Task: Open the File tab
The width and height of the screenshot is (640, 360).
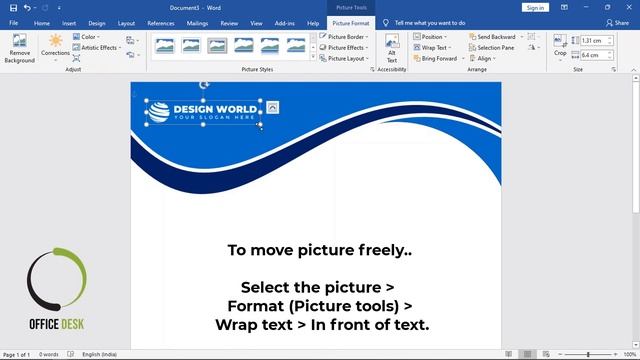Action: [13, 23]
